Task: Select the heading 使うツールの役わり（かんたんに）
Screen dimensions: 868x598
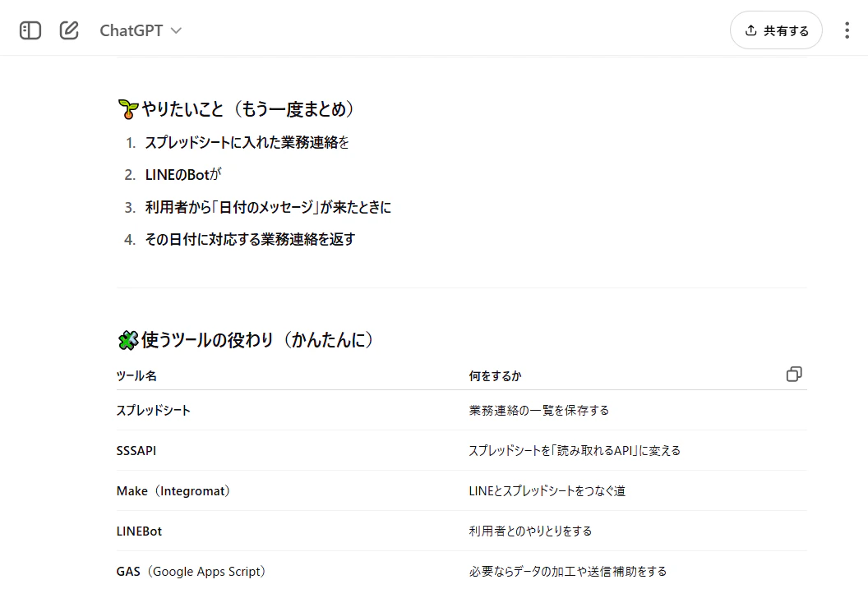Action: coord(257,339)
